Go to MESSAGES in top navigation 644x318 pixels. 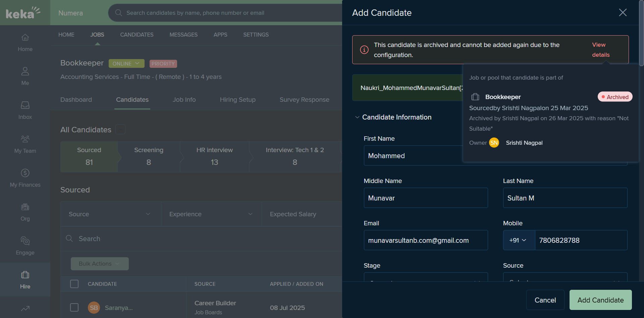pyautogui.click(x=183, y=35)
